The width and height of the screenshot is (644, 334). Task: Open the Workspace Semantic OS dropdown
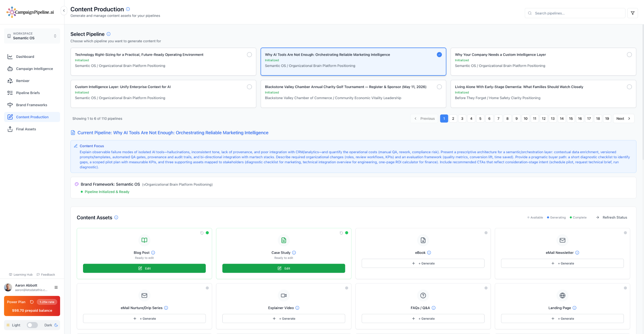coord(32,36)
